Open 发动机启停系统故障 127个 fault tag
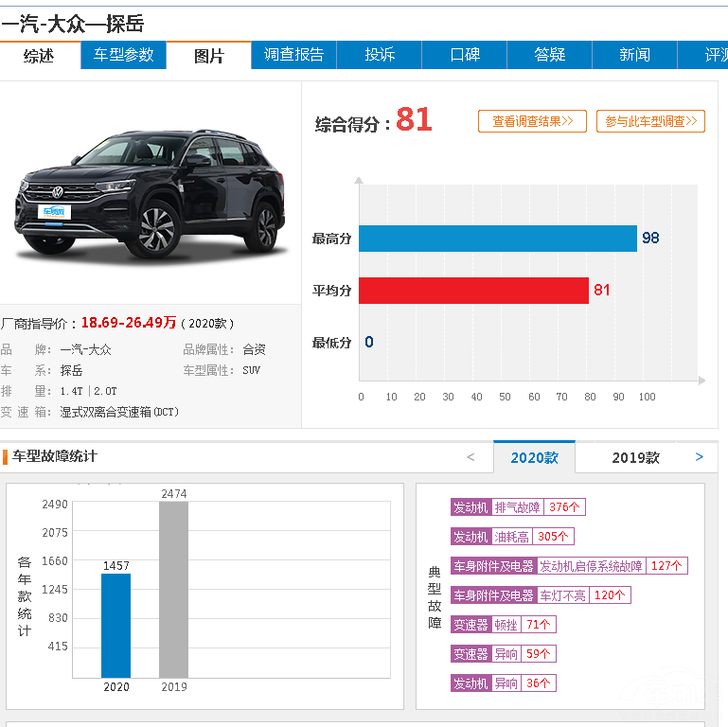This screenshot has width=728, height=727. point(569,565)
